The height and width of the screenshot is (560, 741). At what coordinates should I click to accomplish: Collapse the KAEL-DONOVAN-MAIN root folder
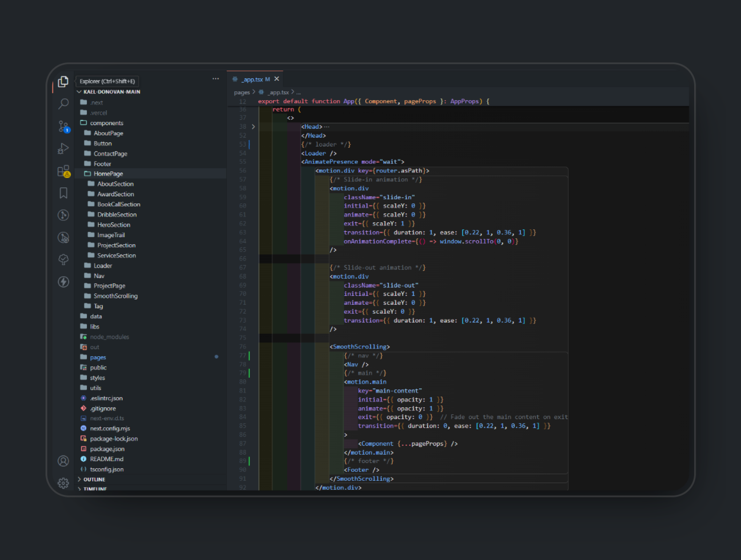pyautogui.click(x=112, y=92)
